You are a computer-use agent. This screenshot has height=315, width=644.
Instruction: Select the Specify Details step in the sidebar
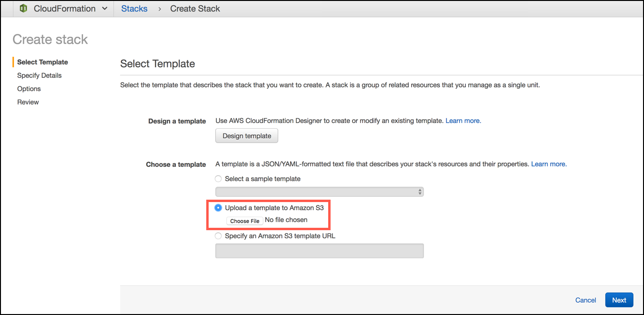coord(39,75)
